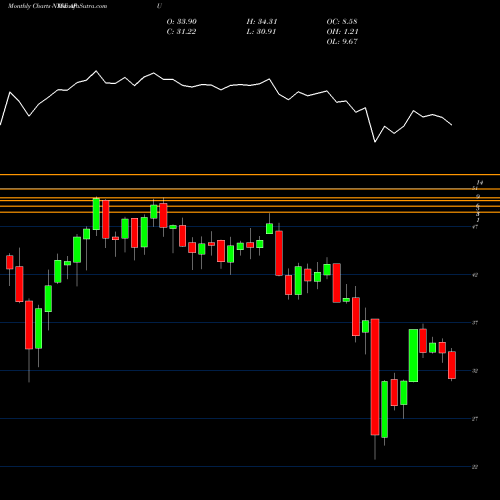500x500 pixels.
Task: Click the final red candlestick at chart end
Action: (452, 365)
